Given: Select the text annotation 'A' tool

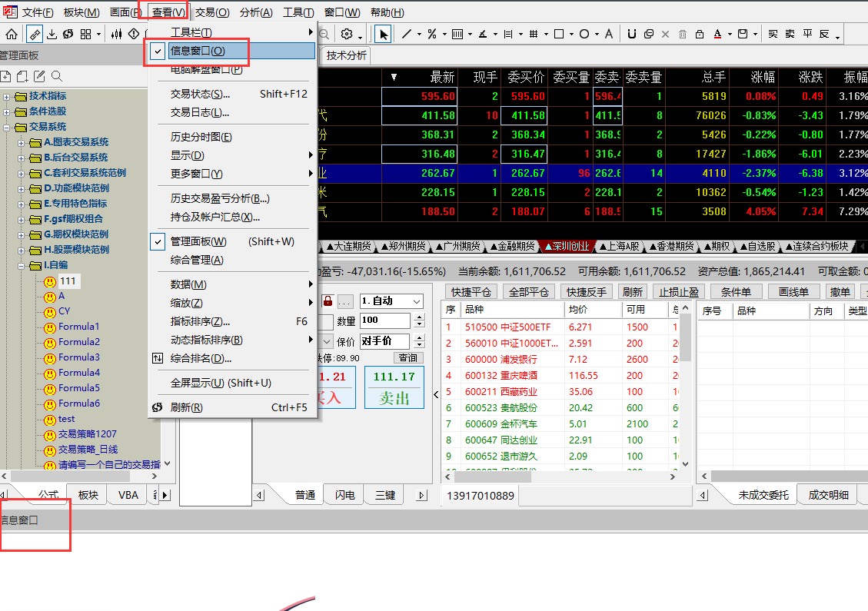Looking at the screenshot, I should click(x=608, y=34).
